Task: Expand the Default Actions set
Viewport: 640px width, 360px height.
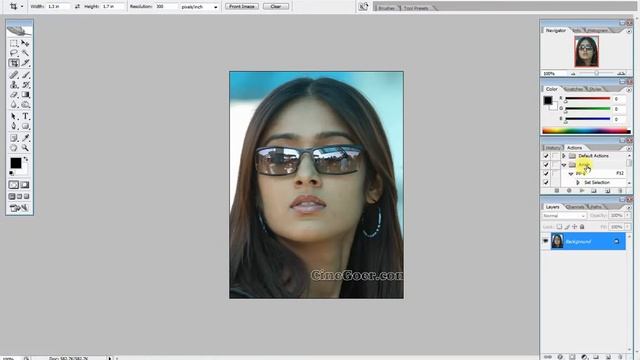Action: [x=564, y=156]
